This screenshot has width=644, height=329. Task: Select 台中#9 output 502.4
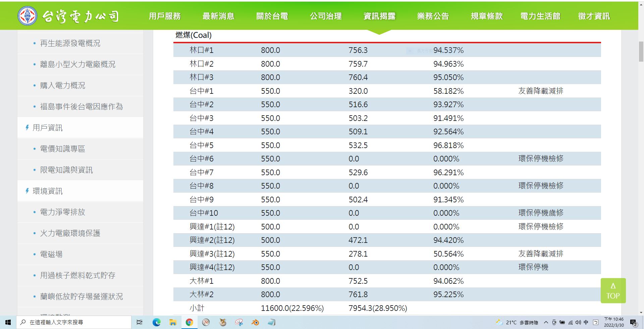tap(358, 200)
